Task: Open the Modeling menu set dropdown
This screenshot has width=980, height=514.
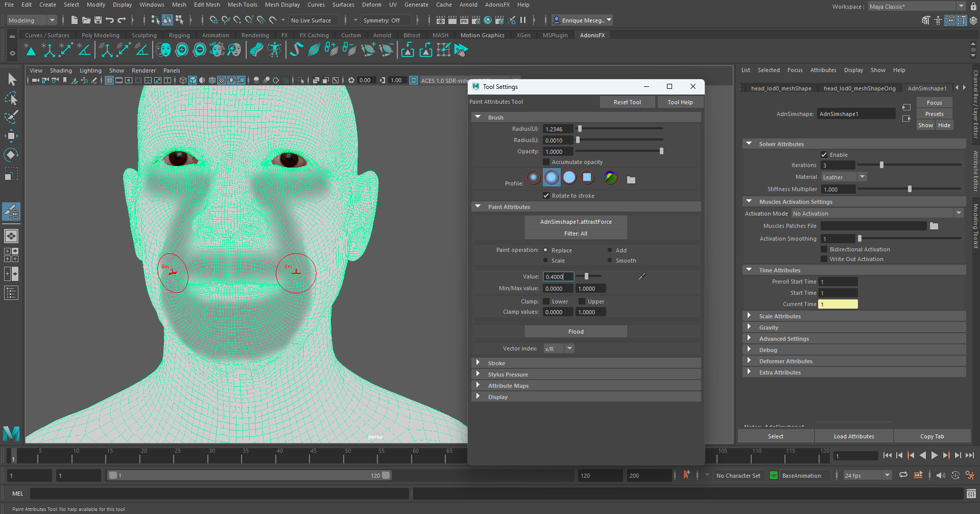Action: point(32,20)
